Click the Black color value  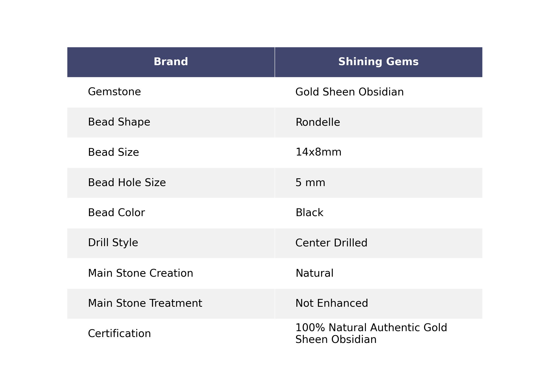click(x=309, y=213)
